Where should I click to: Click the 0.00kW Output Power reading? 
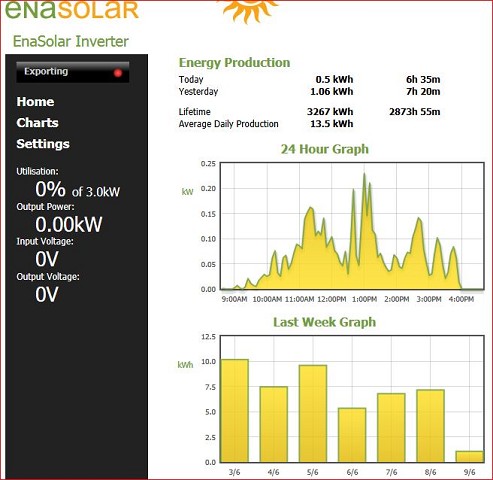click(x=69, y=224)
